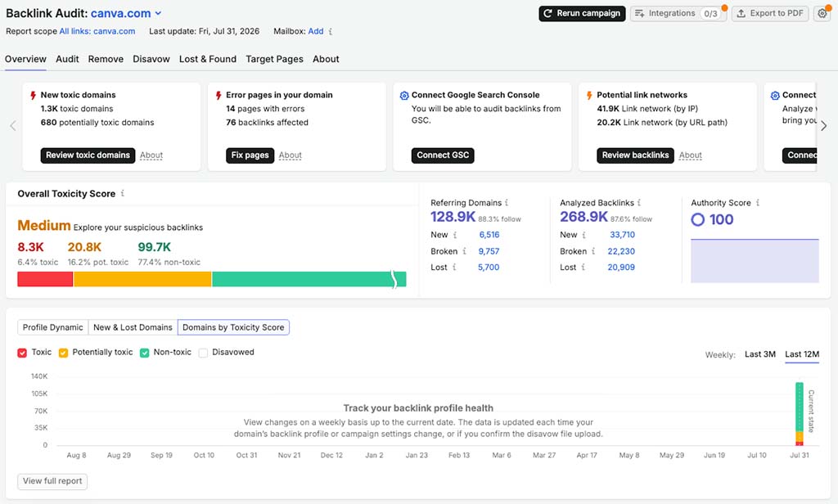838x504 pixels.
Task: Click gear icon on Connect Google Search Console card
Action: pyautogui.click(x=404, y=95)
